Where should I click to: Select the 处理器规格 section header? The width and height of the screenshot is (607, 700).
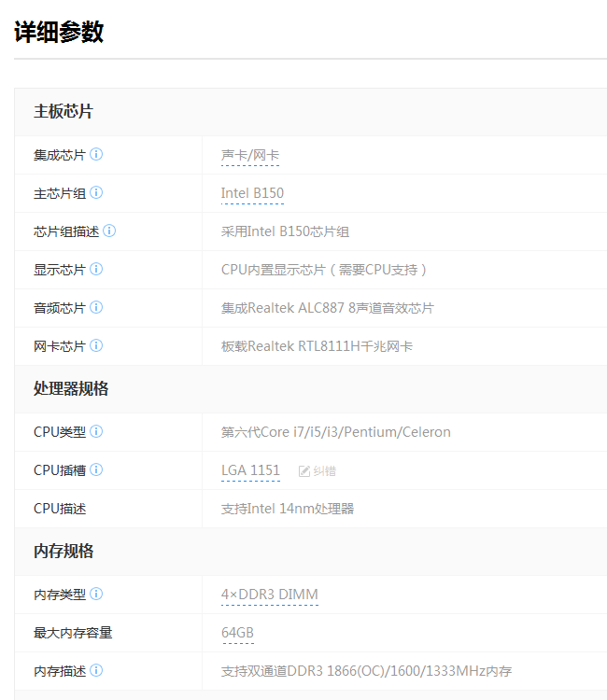pos(71,389)
